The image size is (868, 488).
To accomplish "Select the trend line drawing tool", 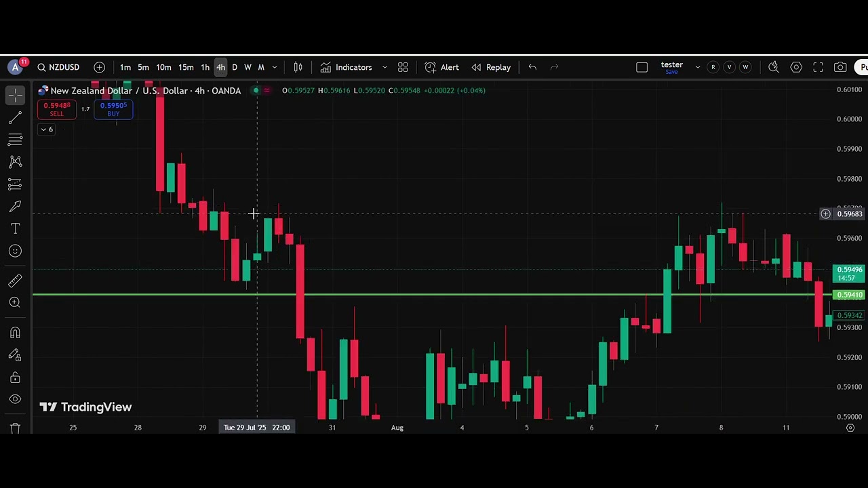I will click(15, 118).
